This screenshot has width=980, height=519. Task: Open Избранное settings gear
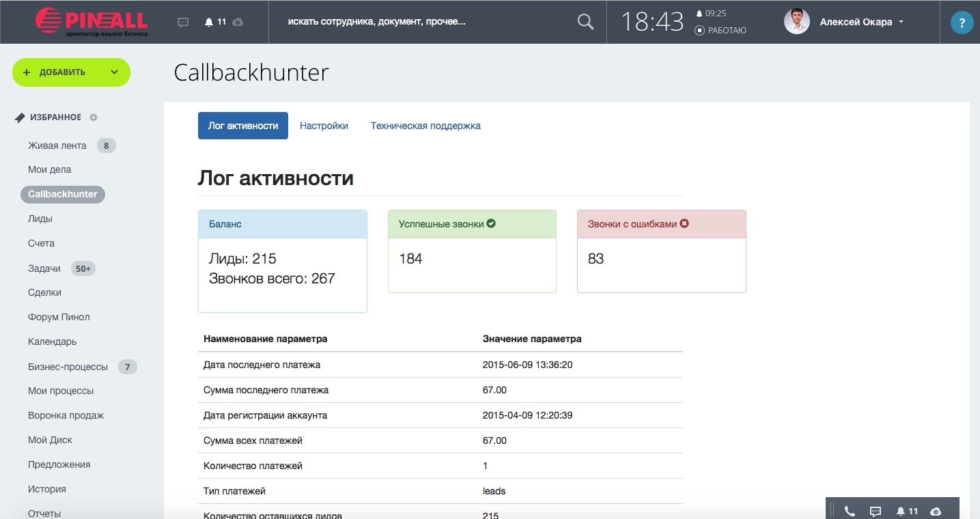pos(94,117)
